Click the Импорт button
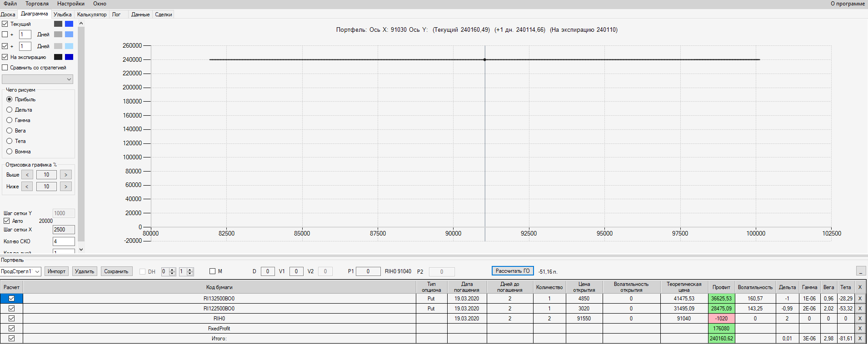Screen dimensions: 868x344 56,271
